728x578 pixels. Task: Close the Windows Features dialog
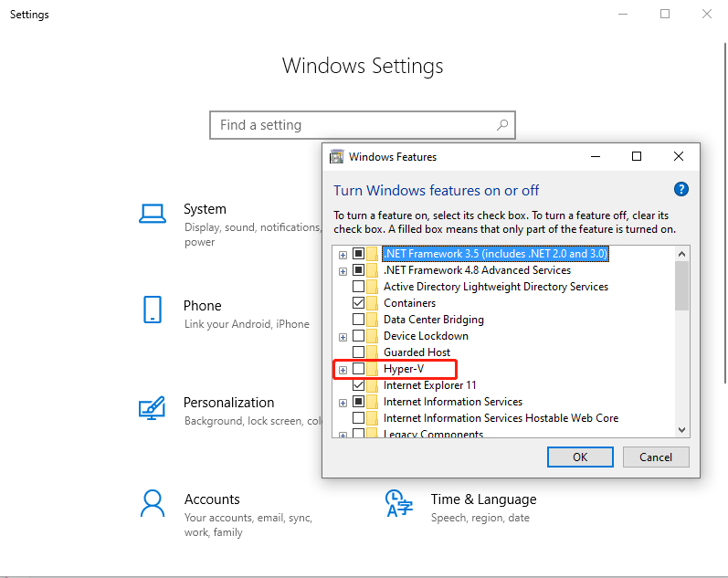click(x=679, y=156)
